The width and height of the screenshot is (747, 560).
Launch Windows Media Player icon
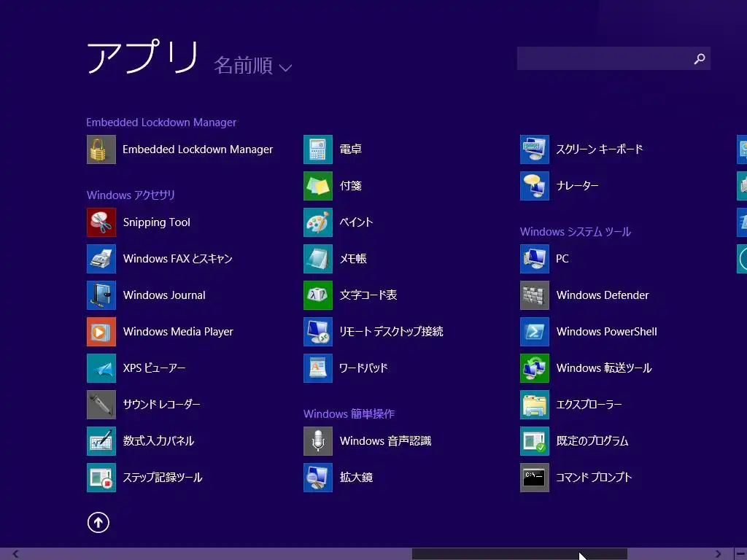(x=101, y=332)
